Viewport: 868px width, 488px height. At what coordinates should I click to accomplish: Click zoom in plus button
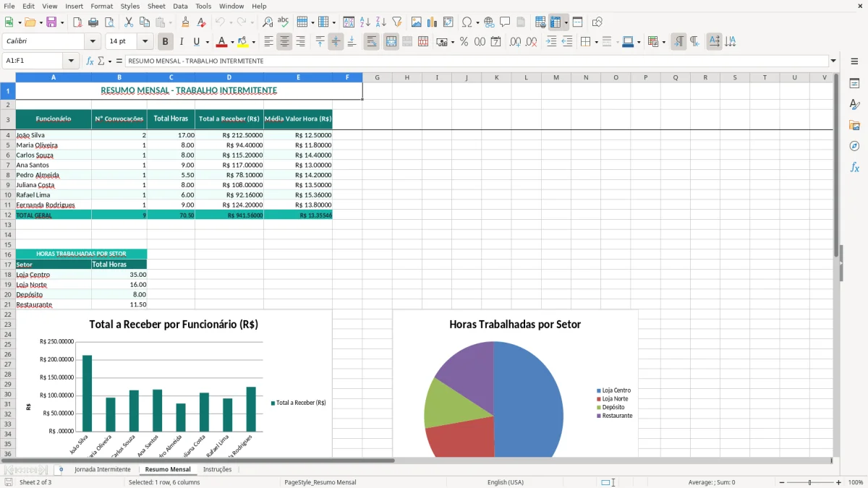838,482
